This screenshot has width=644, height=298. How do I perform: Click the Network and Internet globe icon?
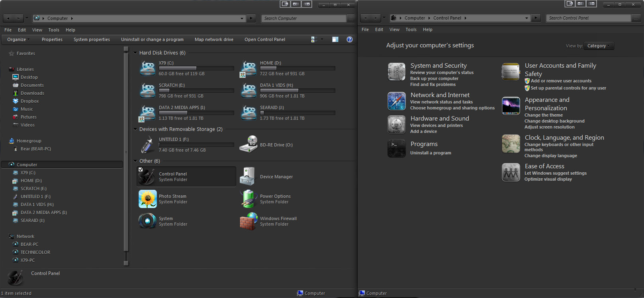pyautogui.click(x=396, y=101)
